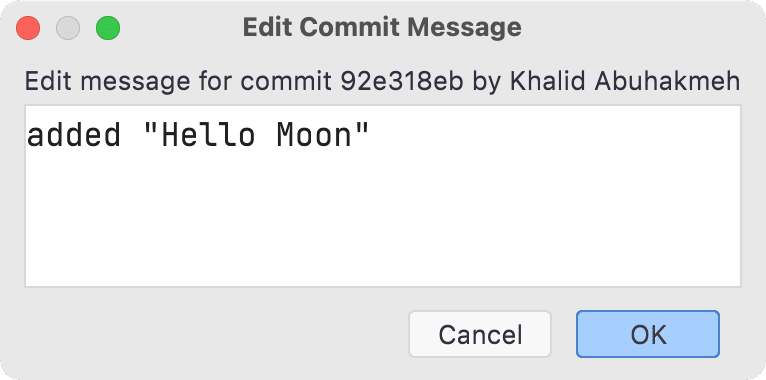Click the word "commit" in the label
The width and height of the screenshot is (766, 380).
coord(287,82)
